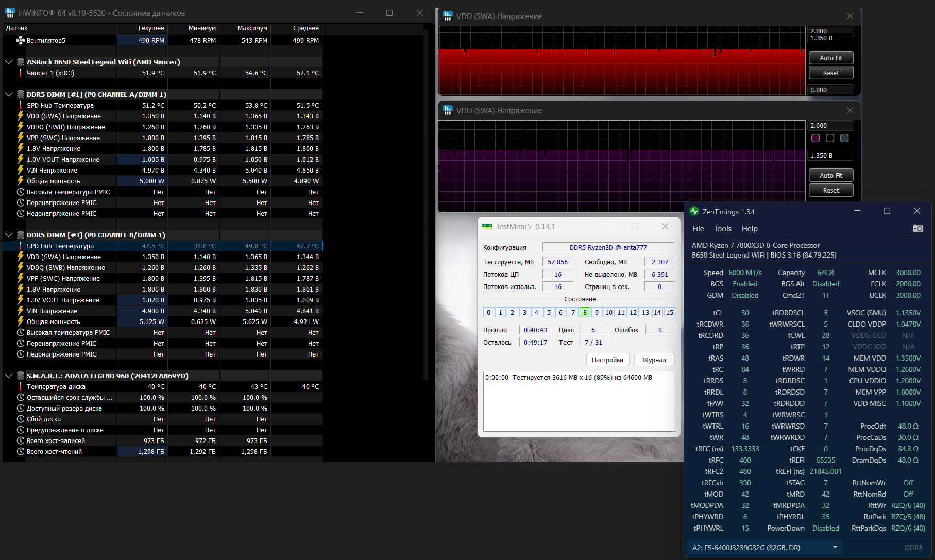Click the HWiNFO icon in the red VDD graph title bar

click(x=448, y=16)
